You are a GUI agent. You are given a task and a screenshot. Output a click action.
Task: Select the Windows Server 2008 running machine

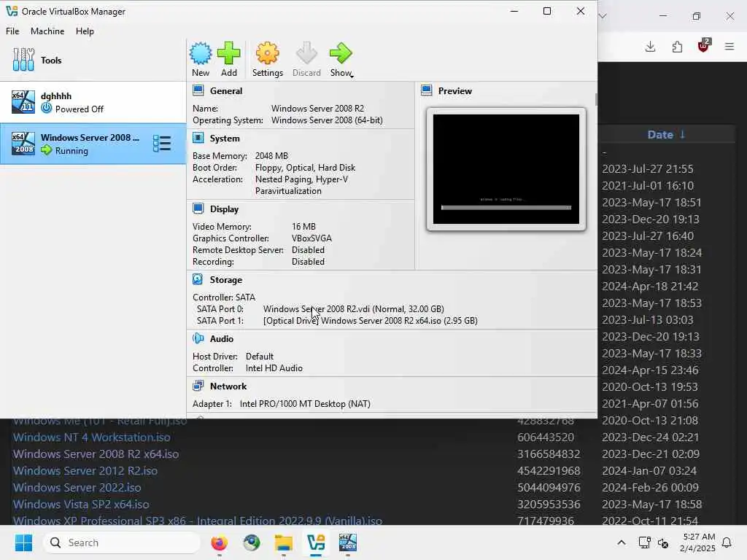(x=93, y=144)
